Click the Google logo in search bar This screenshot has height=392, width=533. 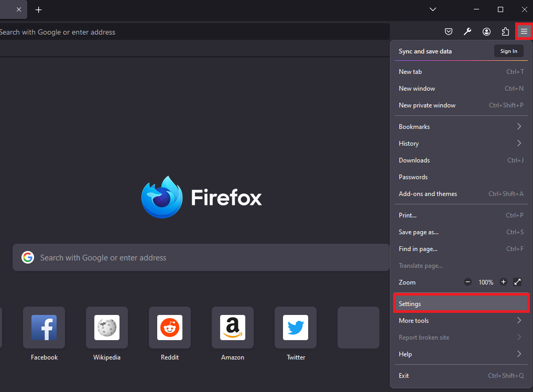pyautogui.click(x=27, y=257)
